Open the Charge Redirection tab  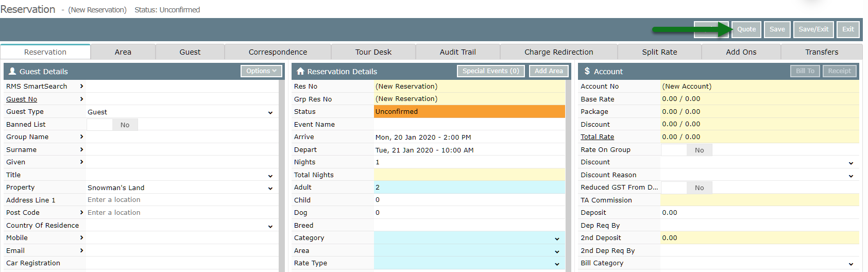coord(559,52)
